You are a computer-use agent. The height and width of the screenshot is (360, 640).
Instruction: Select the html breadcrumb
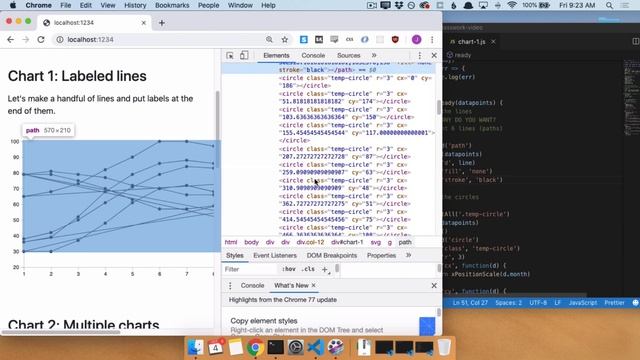pos(231,242)
